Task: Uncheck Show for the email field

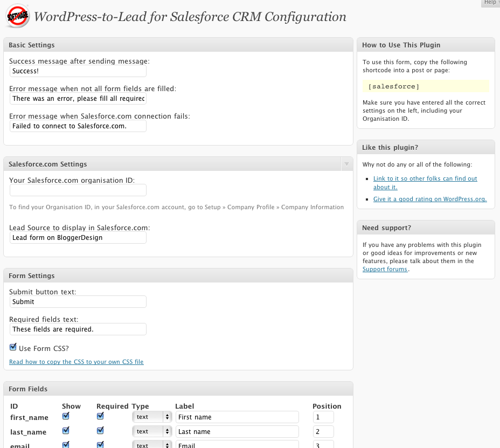Action: click(66, 444)
